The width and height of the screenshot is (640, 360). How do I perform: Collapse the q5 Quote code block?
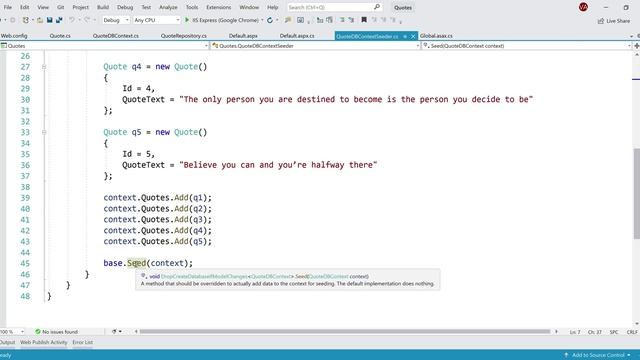point(44,132)
